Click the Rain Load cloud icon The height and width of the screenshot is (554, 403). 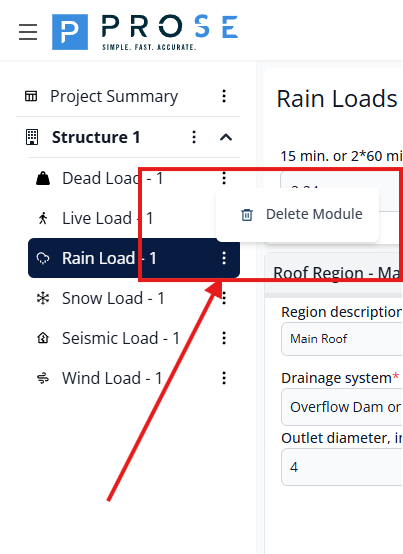(x=43, y=258)
